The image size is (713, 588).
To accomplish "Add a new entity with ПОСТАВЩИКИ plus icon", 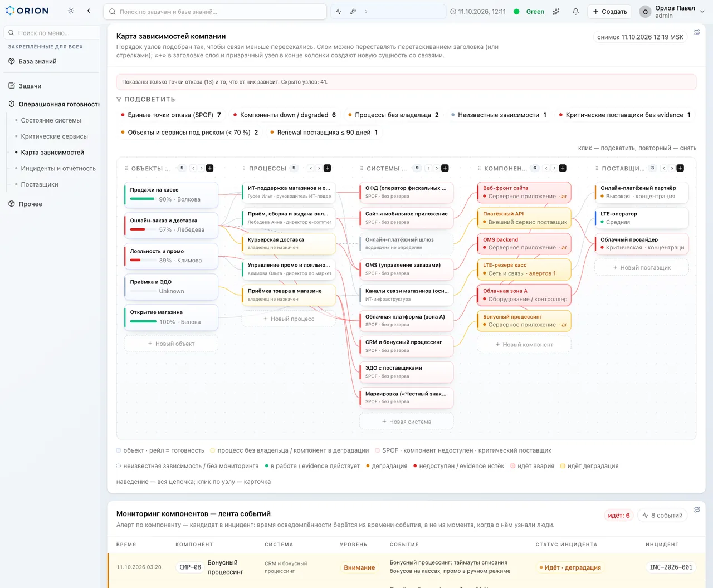I will pyautogui.click(x=680, y=168).
